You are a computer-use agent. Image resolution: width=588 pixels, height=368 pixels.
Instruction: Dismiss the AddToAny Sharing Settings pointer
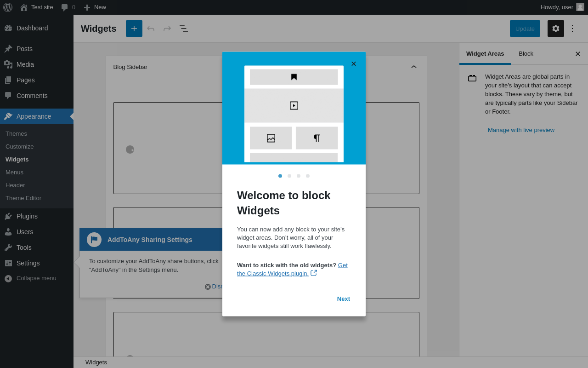coord(214,287)
